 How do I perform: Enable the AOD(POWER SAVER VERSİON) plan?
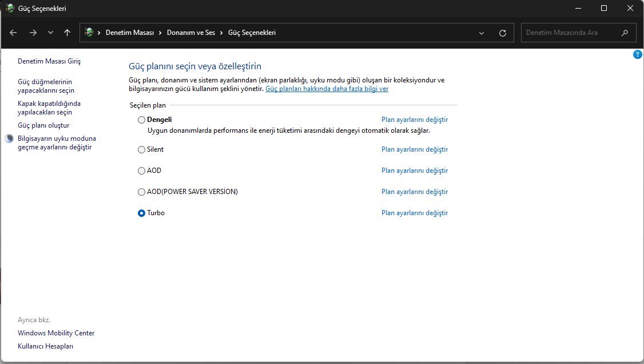141,192
